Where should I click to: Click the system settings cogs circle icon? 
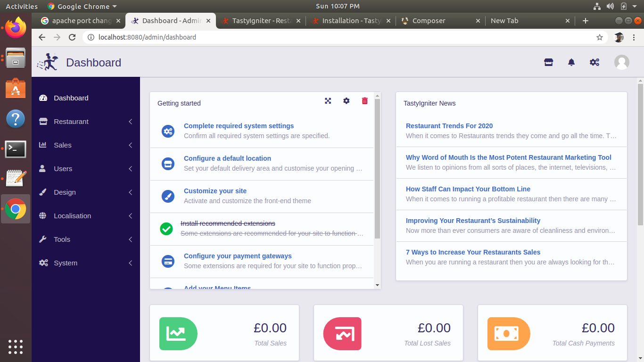[168, 131]
